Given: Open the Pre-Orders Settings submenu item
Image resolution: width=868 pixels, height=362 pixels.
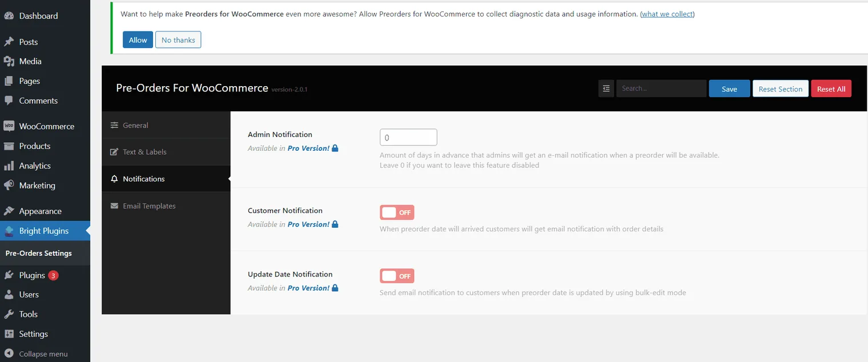Looking at the screenshot, I should [39, 253].
